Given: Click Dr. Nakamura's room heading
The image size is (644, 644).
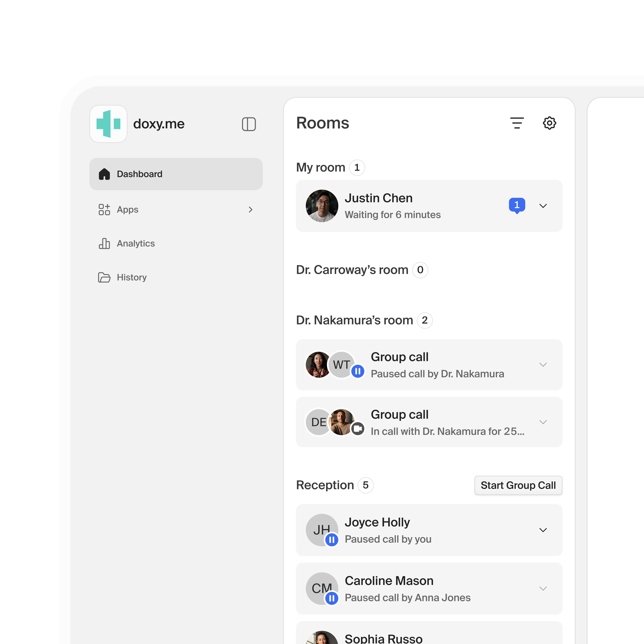Looking at the screenshot, I should tap(355, 320).
